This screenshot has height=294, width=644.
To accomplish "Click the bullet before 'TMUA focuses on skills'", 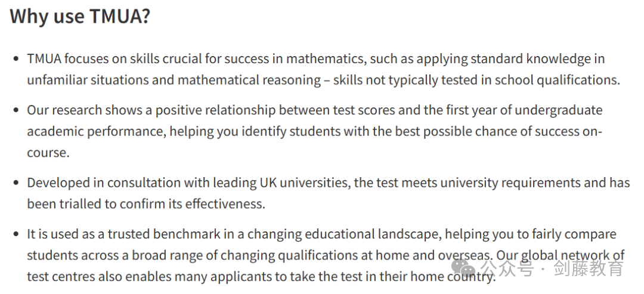I will pos(16,59).
